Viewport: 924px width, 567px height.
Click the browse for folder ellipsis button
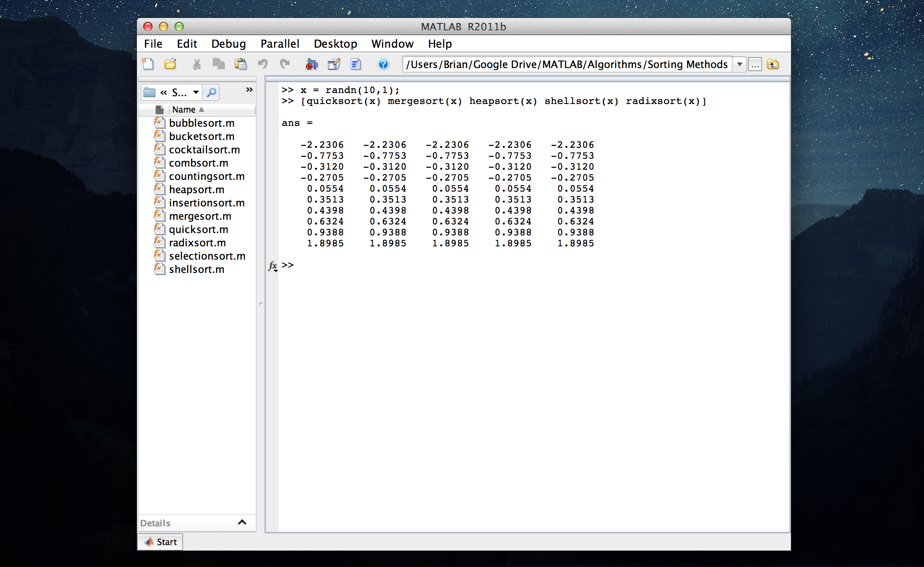tap(755, 64)
